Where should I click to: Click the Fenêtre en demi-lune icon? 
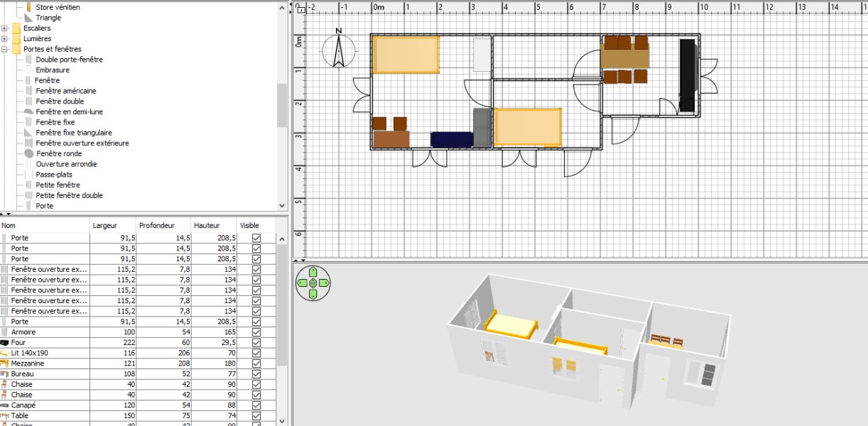[28, 112]
